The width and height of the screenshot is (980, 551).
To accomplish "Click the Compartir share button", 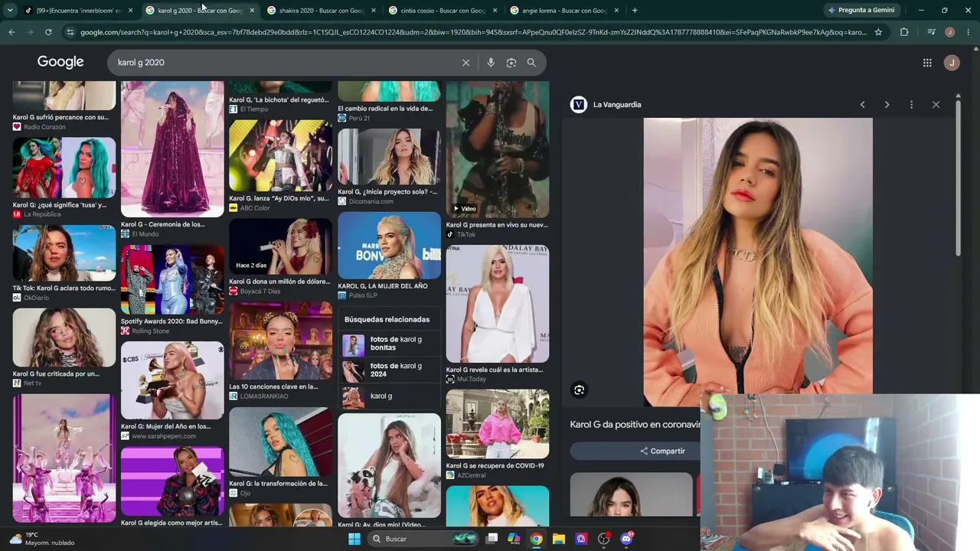I will pyautogui.click(x=663, y=452).
